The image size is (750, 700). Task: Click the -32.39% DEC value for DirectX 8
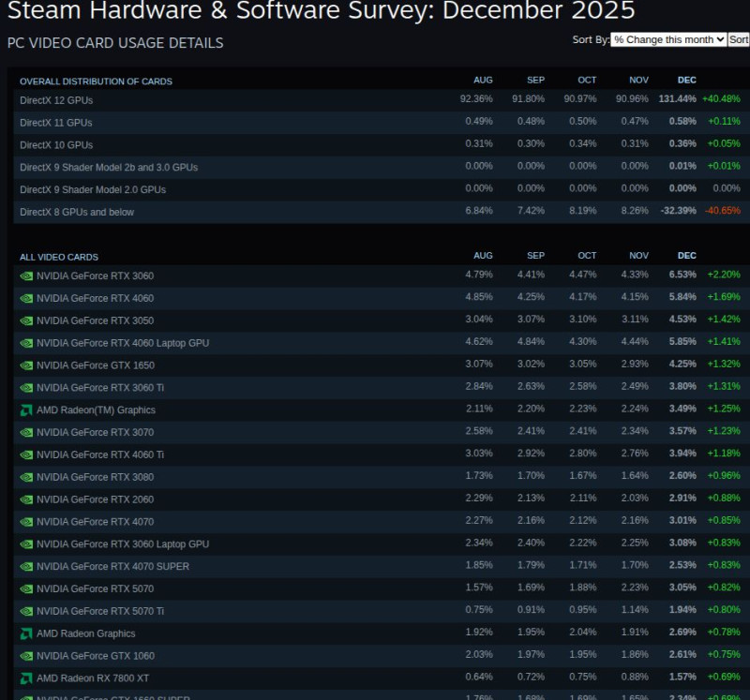click(678, 211)
